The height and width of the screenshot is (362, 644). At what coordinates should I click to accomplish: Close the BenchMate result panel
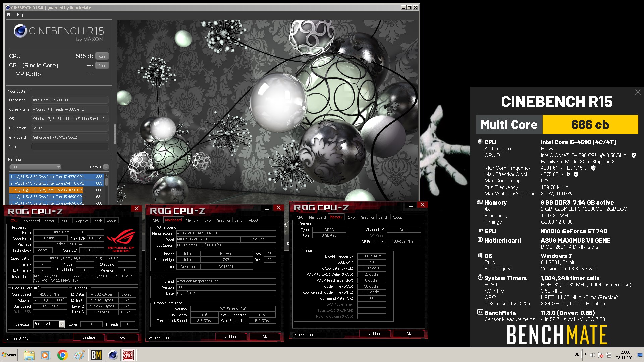(x=638, y=92)
